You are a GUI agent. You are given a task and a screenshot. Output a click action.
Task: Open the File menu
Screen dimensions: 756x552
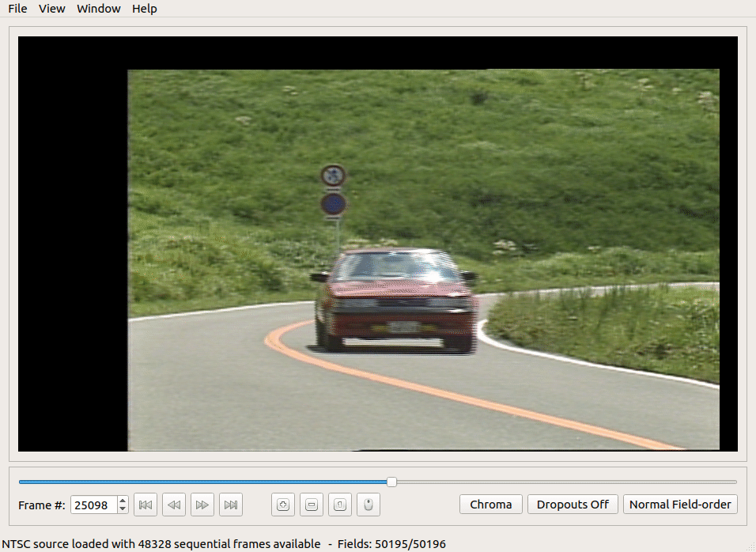[17, 9]
